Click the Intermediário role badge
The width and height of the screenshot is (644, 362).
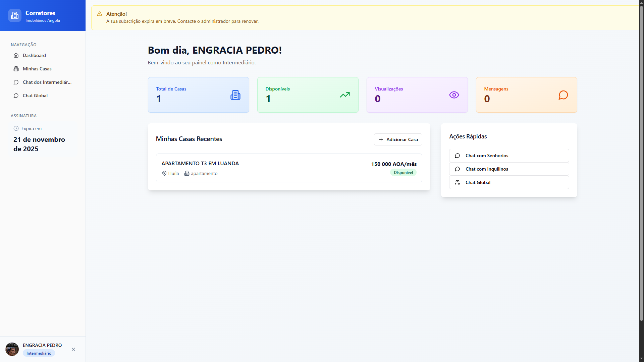(x=39, y=353)
